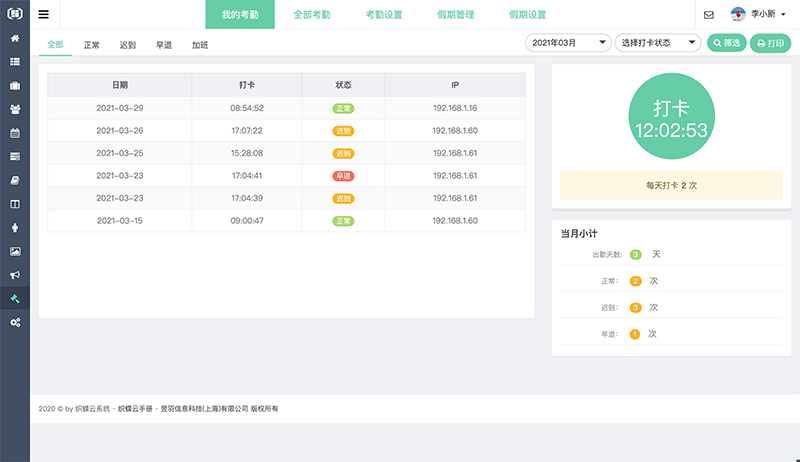Screen dimensions: 800x462
Task: Open the 织蝶云手册 footer link
Action: (135, 408)
